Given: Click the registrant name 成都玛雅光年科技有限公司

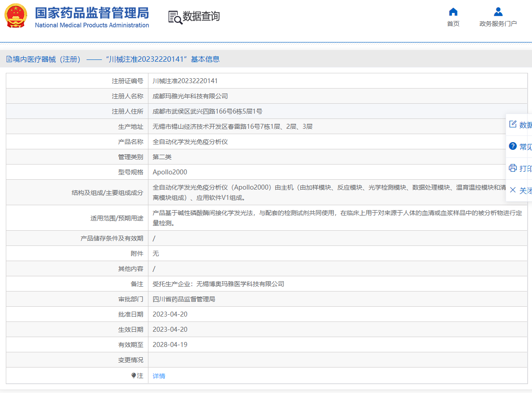Looking at the screenshot, I should 190,96.
